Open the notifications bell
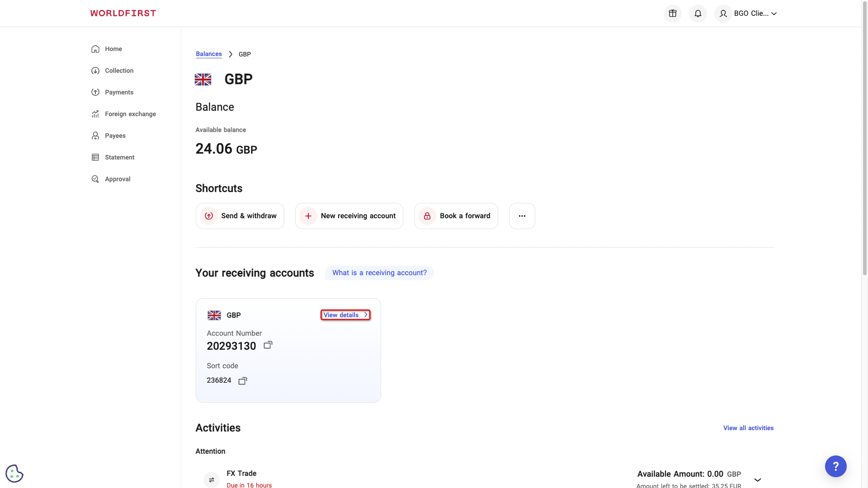 [x=698, y=13]
